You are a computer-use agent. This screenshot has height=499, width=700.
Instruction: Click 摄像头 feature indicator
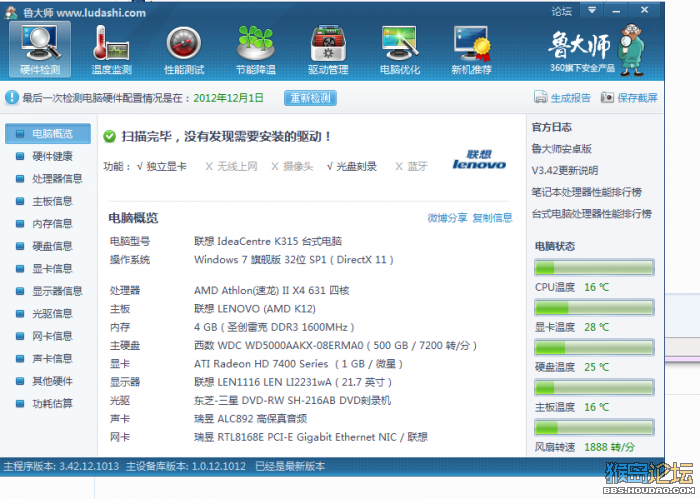coord(292,166)
